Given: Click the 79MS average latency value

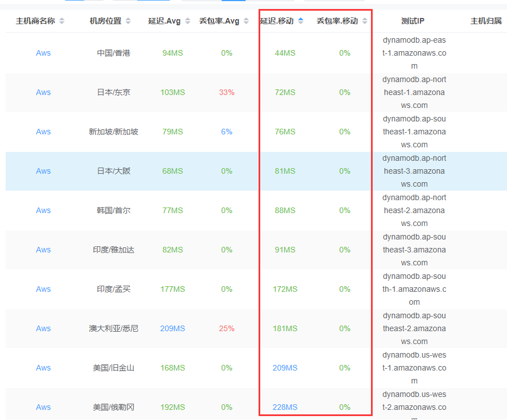Looking at the screenshot, I should 173,132.
